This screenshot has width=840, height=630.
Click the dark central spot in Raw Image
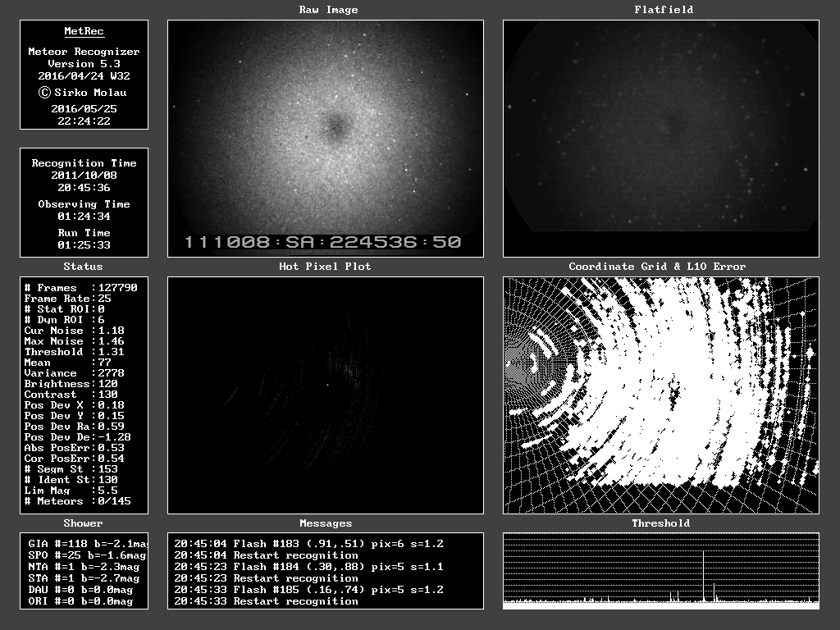click(336, 126)
